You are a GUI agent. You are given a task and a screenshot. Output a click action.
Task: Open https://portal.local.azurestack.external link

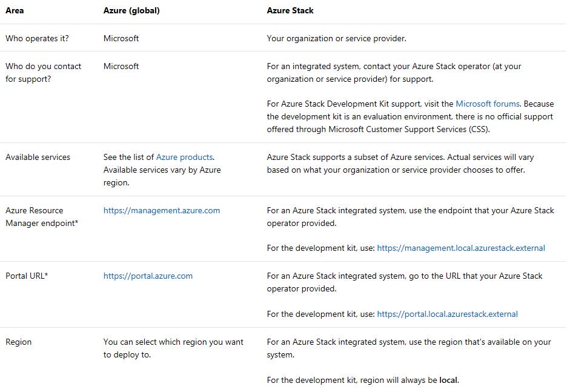click(x=447, y=314)
